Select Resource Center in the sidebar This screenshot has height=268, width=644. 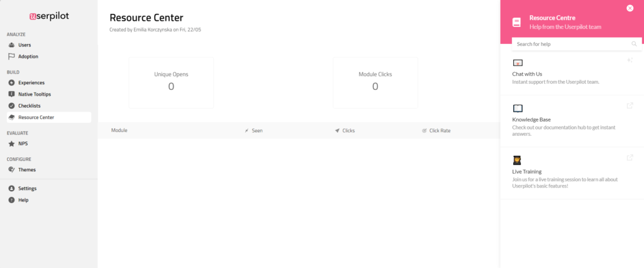click(49, 117)
